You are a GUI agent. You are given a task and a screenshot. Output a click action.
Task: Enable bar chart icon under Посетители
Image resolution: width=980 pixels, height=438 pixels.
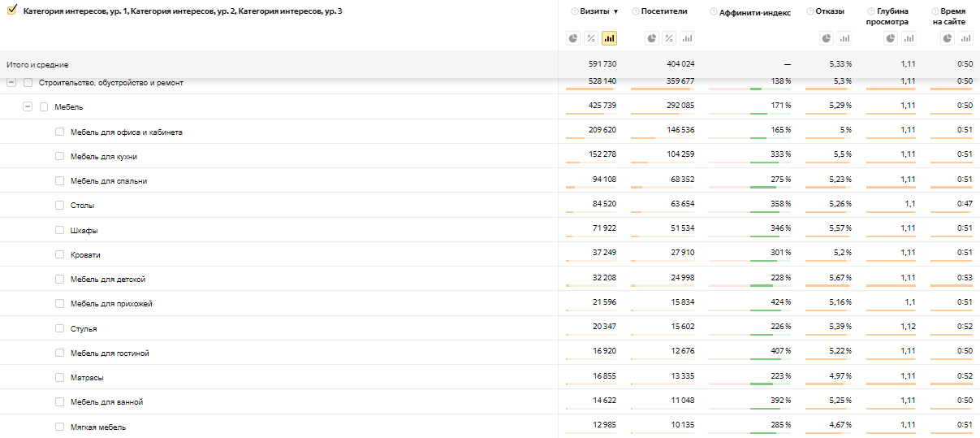pyautogui.click(x=687, y=38)
